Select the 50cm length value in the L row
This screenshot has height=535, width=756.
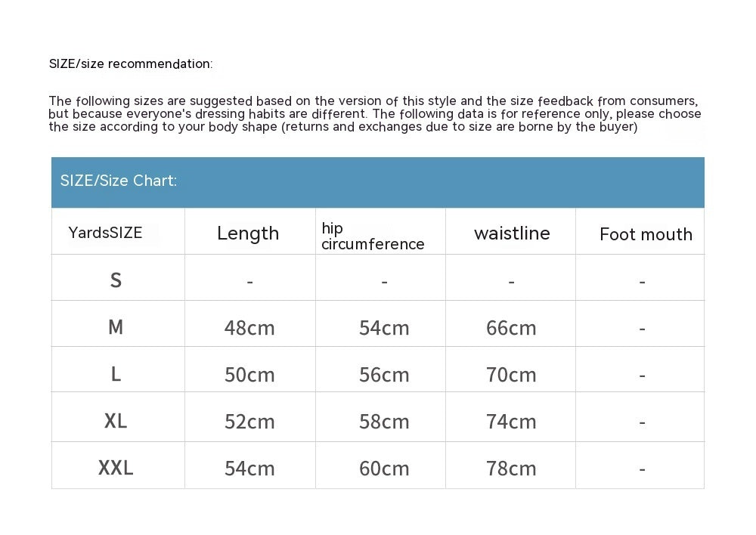[x=249, y=375]
